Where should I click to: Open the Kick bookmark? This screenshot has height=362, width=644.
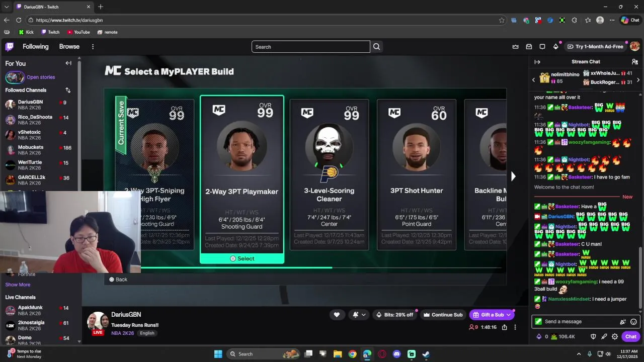click(26, 32)
